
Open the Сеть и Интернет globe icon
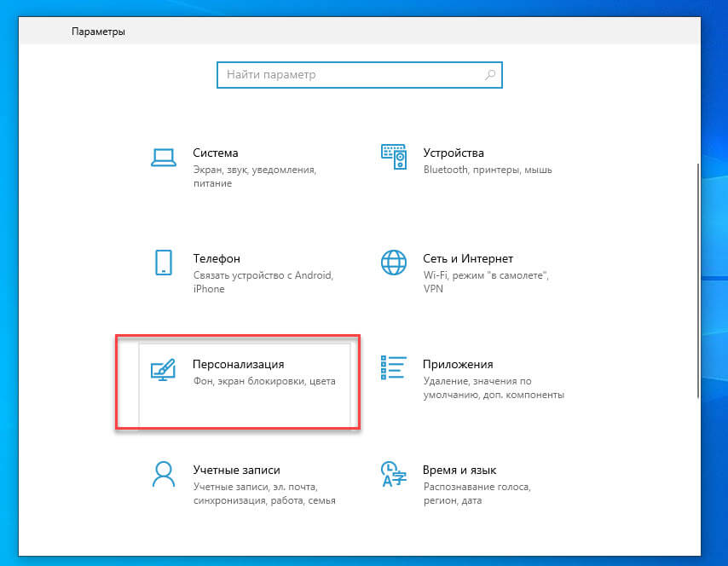(x=394, y=263)
